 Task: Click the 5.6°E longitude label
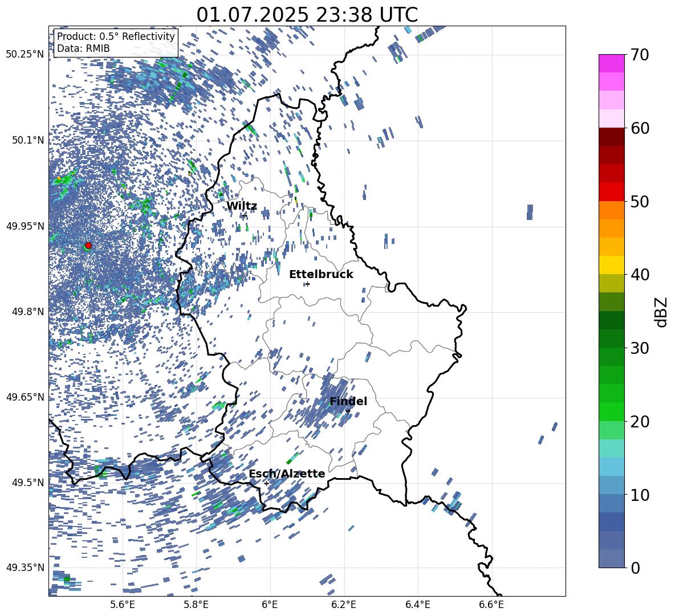[122, 605]
